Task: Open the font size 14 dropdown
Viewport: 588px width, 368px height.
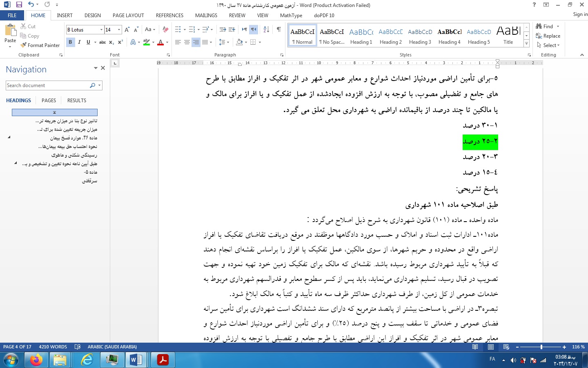Action: click(x=119, y=29)
